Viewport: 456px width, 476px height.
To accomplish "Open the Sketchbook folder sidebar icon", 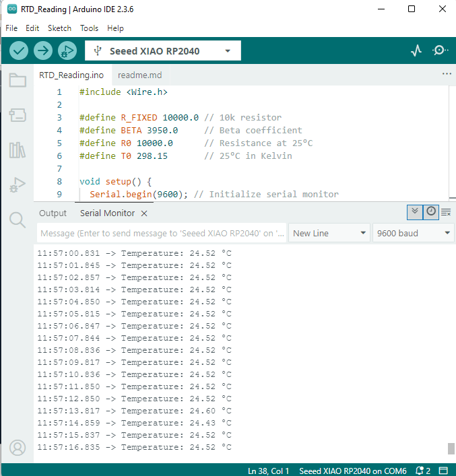I will click(18, 80).
